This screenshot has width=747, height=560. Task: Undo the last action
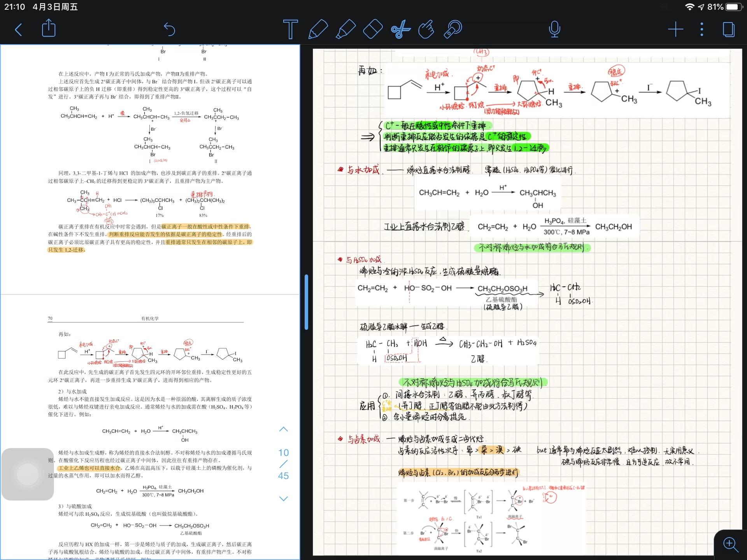(x=169, y=30)
